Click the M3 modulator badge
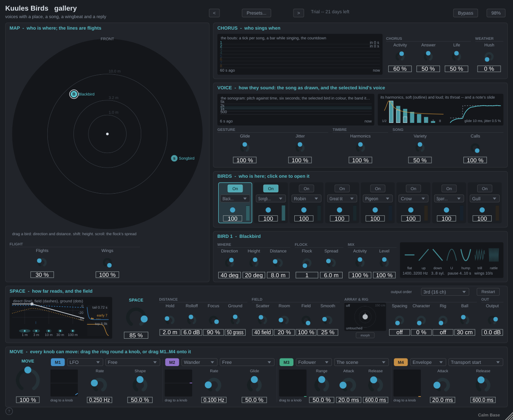 286,362
